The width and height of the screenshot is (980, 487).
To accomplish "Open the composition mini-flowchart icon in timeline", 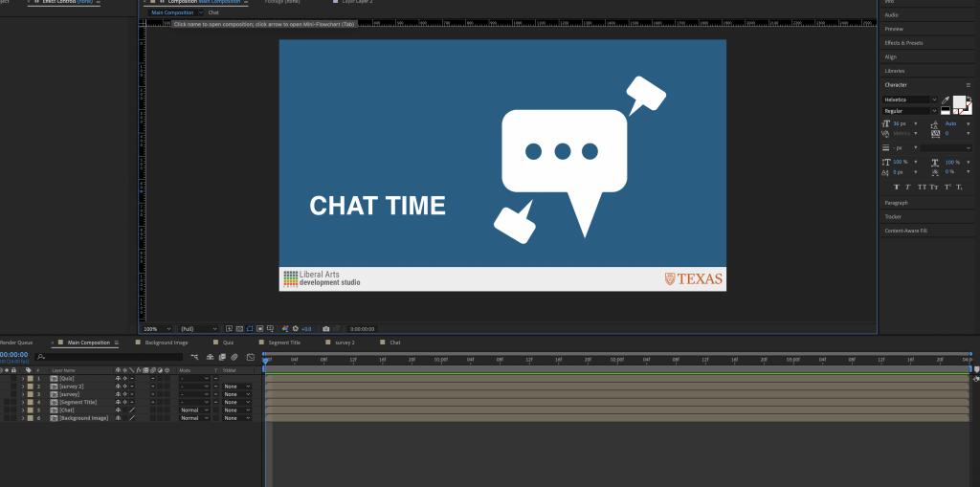I will point(194,357).
